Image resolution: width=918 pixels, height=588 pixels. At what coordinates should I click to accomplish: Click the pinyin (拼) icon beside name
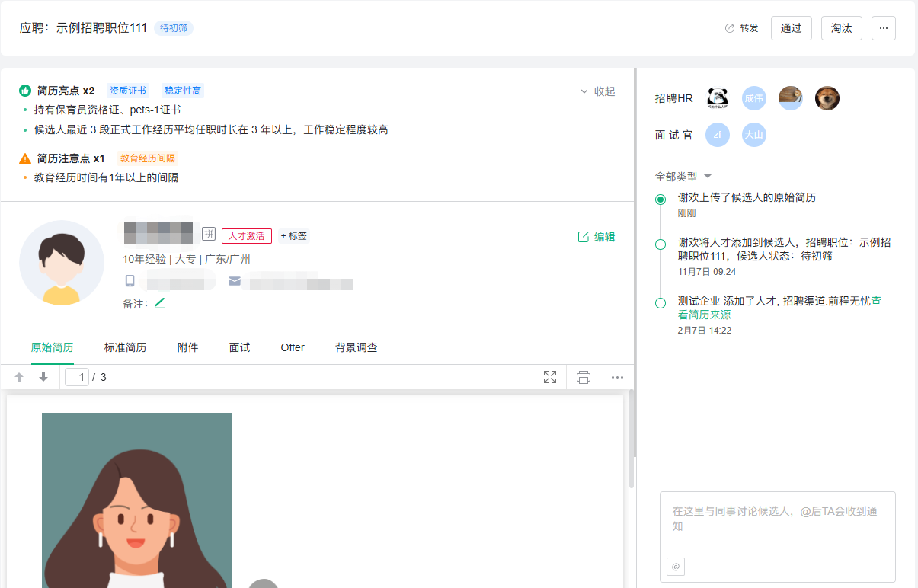(x=209, y=235)
